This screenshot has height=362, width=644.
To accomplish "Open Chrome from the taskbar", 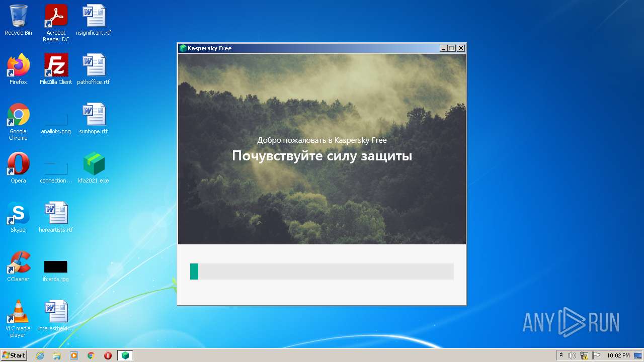I will (x=91, y=355).
